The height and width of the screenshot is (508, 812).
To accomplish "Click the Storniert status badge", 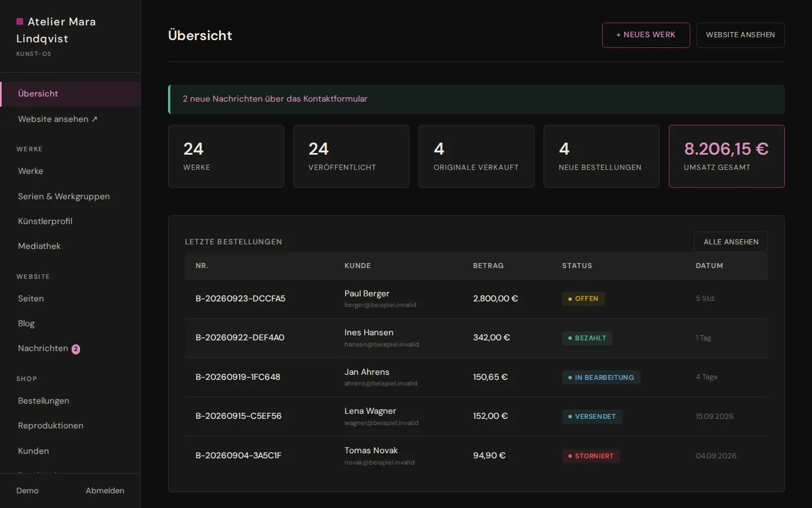I will click(591, 456).
